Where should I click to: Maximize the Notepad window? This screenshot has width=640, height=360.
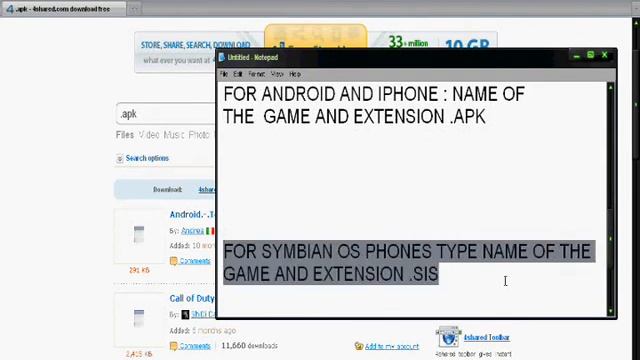pyautogui.click(x=590, y=55)
